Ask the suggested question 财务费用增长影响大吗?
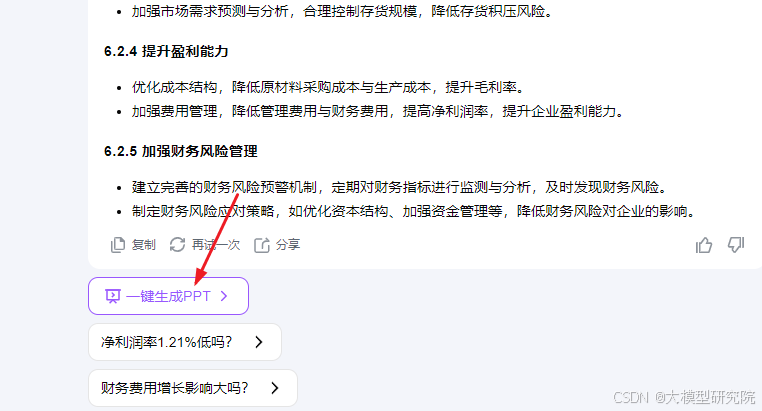Viewport: 762px width, 411px height. click(x=192, y=388)
